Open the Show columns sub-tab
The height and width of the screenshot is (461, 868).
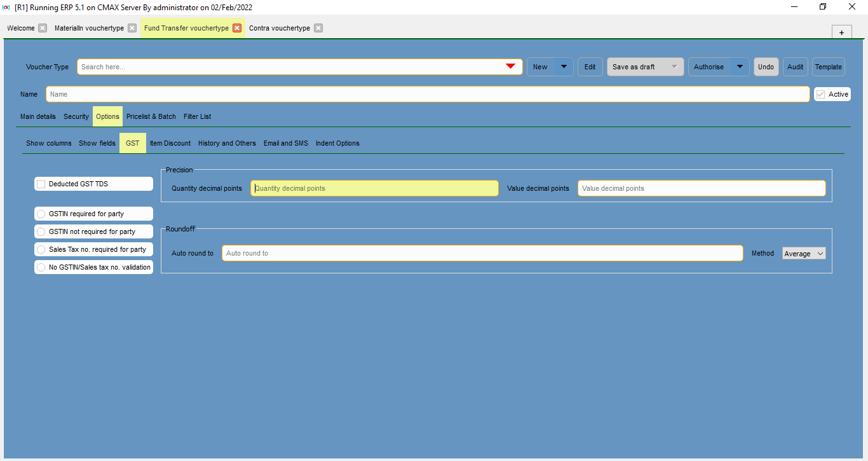point(49,143)
